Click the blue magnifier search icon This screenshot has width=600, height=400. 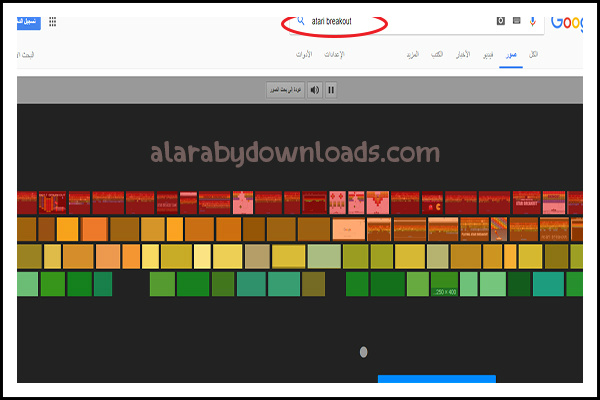pyautogui.click(x=301, y=21)
